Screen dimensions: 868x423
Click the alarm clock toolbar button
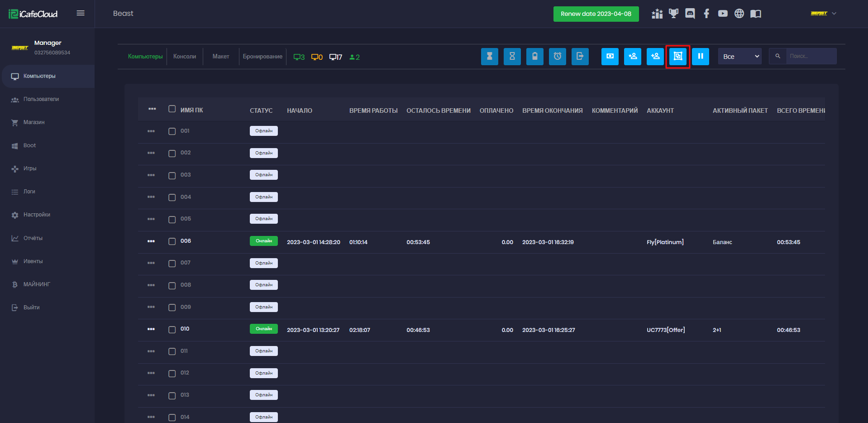(557, 57)
